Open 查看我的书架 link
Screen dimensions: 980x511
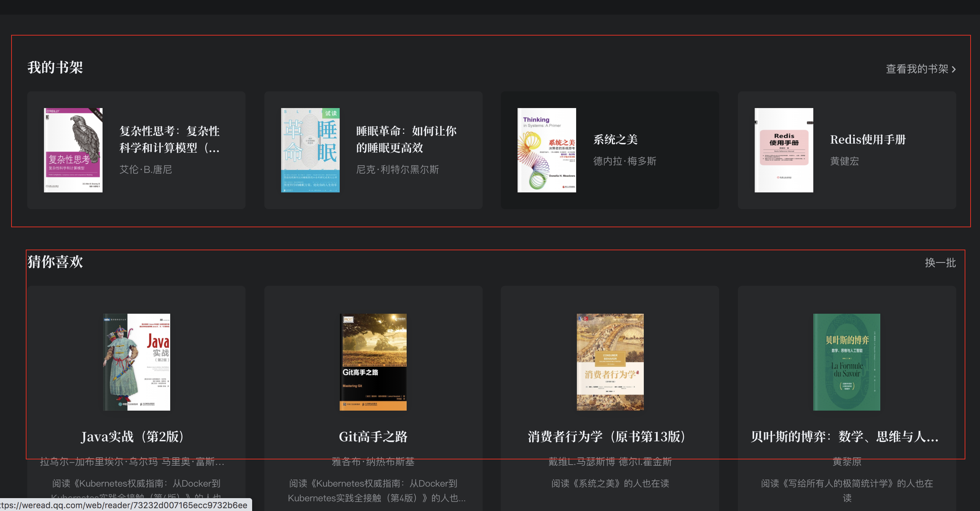pos(917,69)
